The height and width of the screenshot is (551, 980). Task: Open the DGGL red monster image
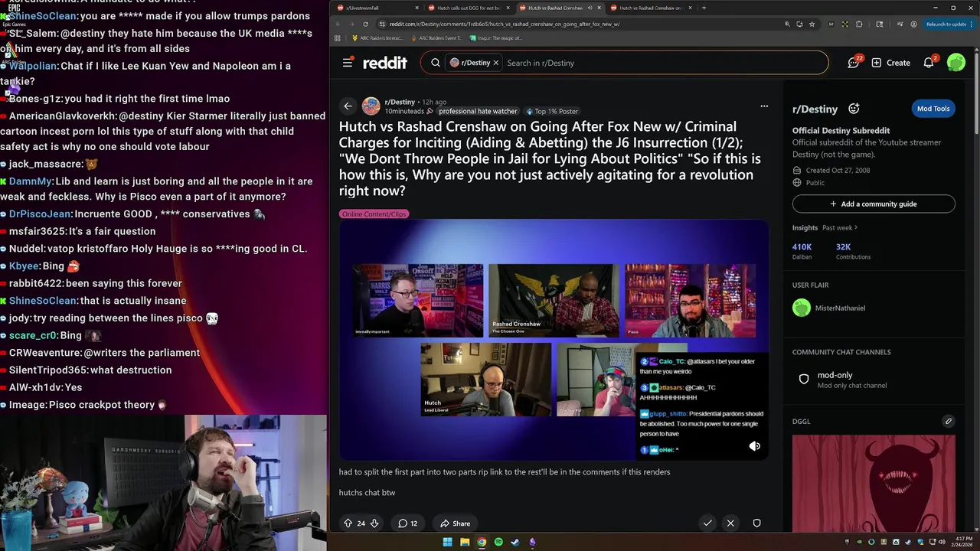pyautogui.click(x=874, y=483)
